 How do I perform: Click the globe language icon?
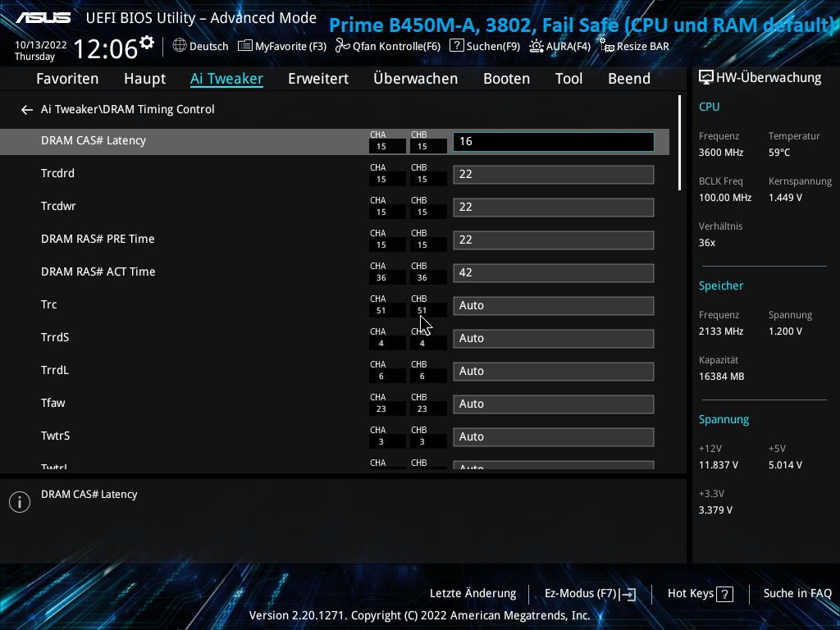180,46
